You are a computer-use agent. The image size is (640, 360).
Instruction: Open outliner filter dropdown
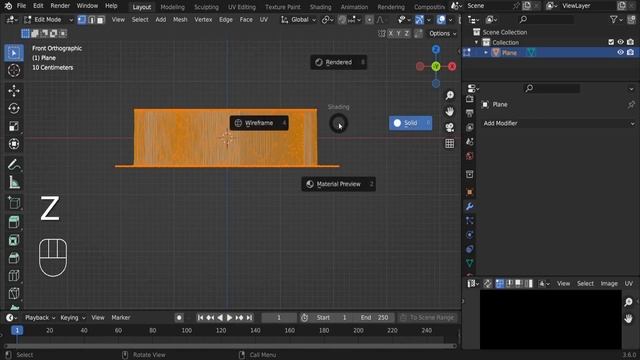click(x=616, y=20)
